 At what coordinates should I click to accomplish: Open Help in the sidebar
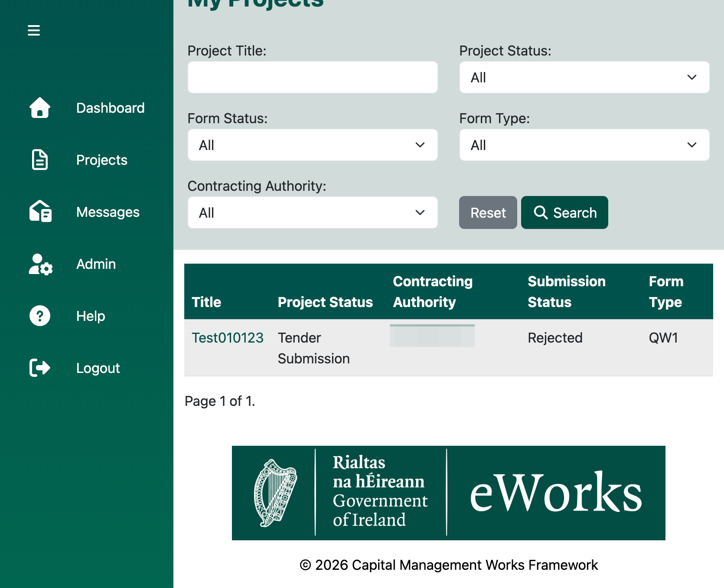91,316
